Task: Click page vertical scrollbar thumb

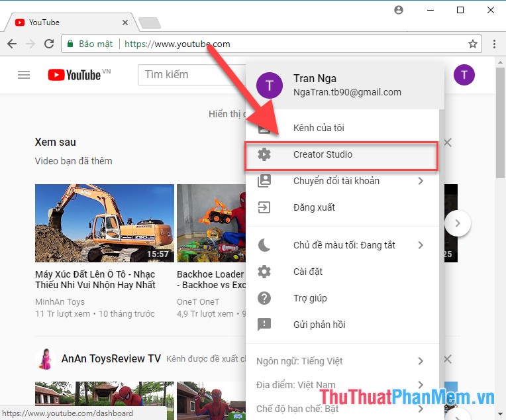Action: pos(500,123)
